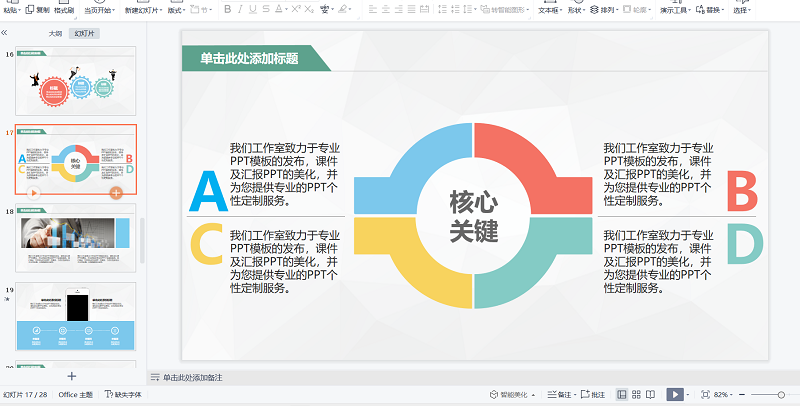Toggle italic text formatting
800x406 pixels.
(241, 10)
